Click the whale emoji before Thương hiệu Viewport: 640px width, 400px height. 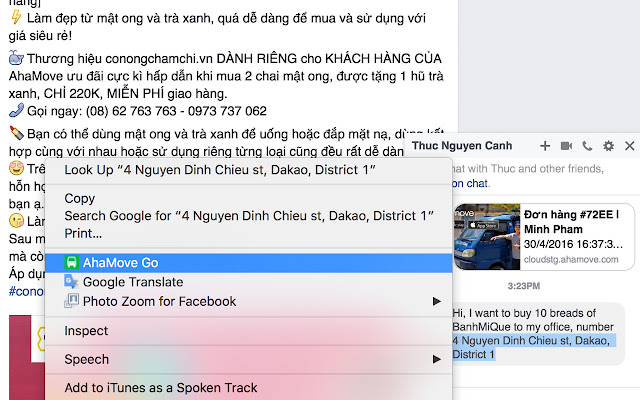pos(16,58)
